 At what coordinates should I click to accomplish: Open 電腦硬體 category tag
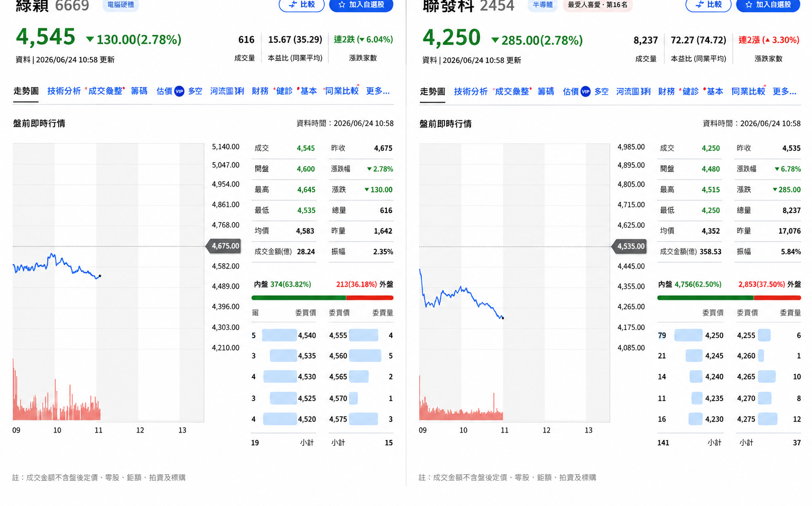coord(121,5)
